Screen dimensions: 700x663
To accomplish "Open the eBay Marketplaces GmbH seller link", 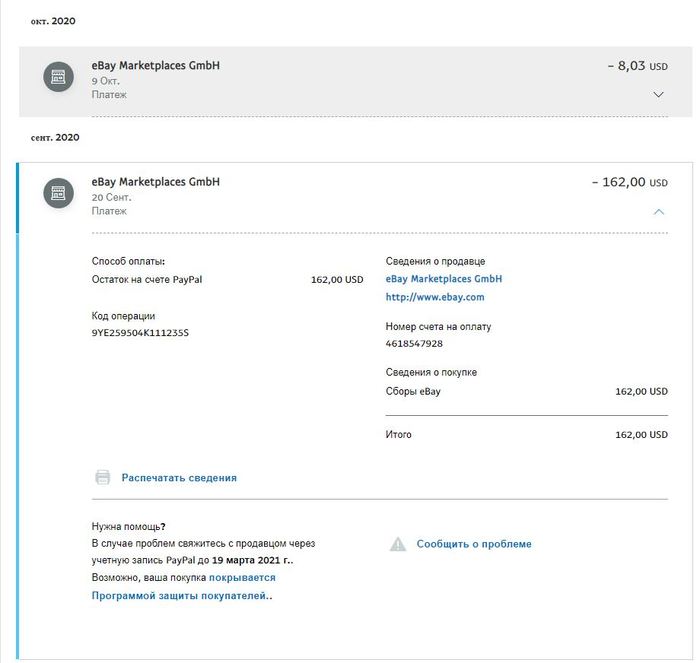I will click(444, 279).
